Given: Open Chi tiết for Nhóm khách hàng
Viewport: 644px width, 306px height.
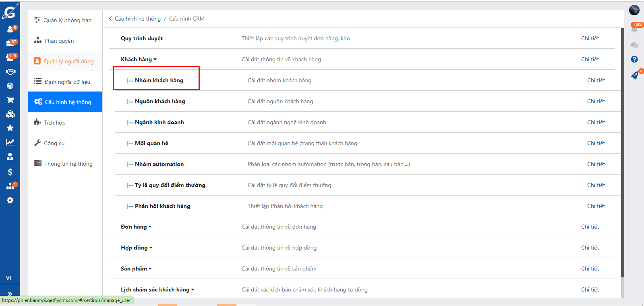Looking at the screenshot, I should click(596, 80).
